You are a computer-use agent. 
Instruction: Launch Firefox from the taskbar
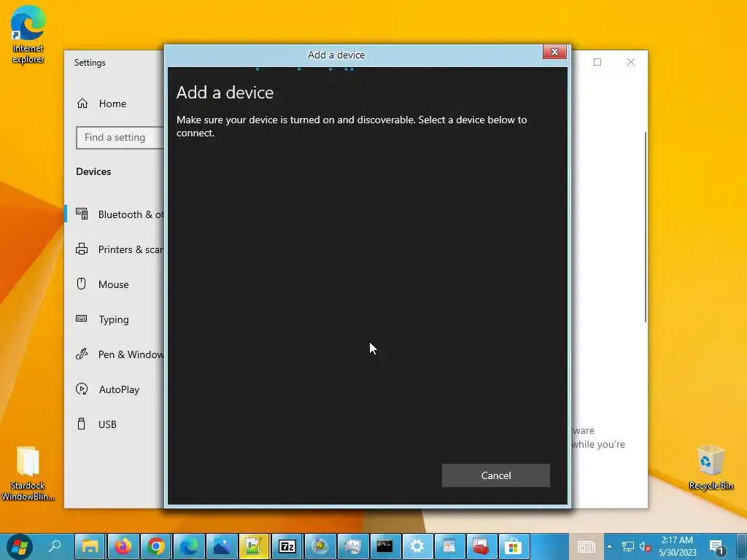(x=123, y=546)
